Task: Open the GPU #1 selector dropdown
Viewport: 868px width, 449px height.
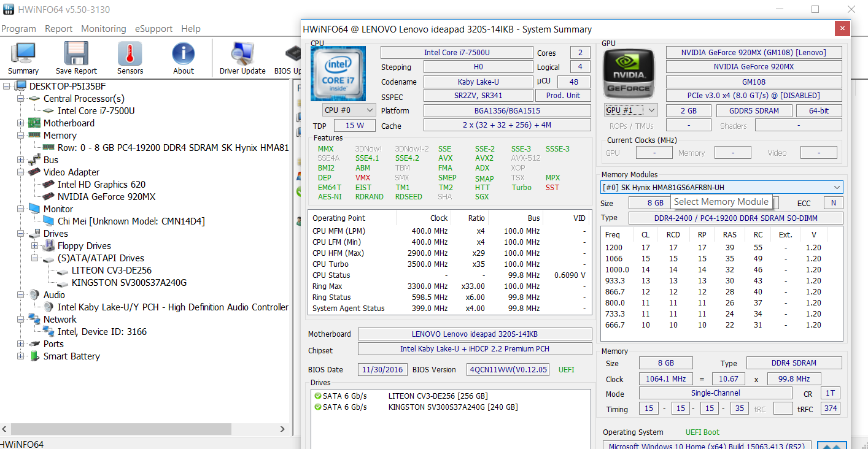Action: click(631, 110)
